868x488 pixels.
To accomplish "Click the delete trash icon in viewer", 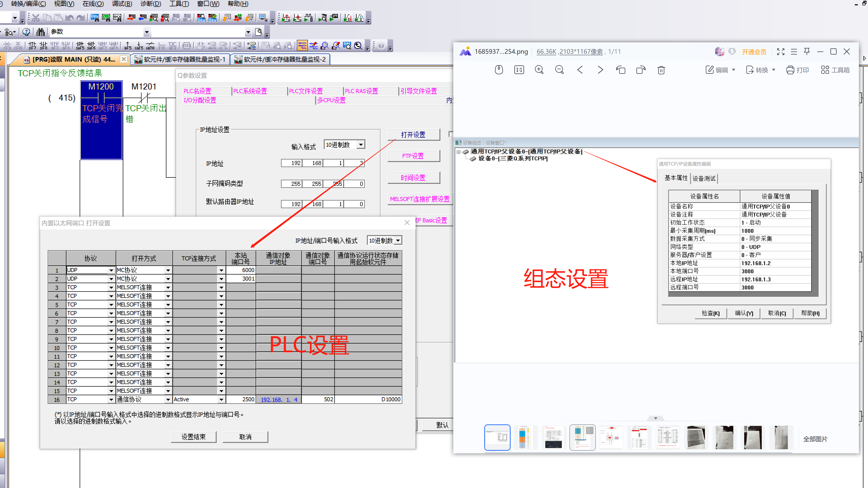I will [661, 70].
